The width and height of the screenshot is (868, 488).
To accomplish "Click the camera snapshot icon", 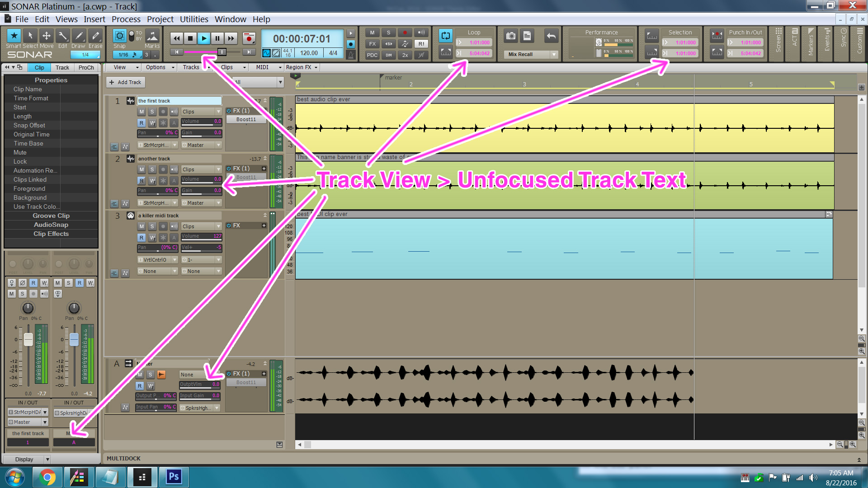I will (x=511, y=36).
